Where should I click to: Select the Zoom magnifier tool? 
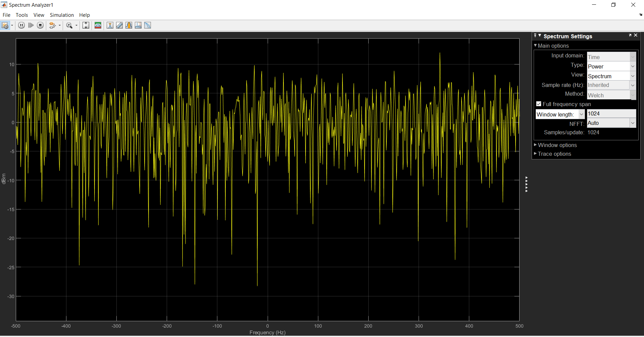pyautogui.click(x=69, y=26)
